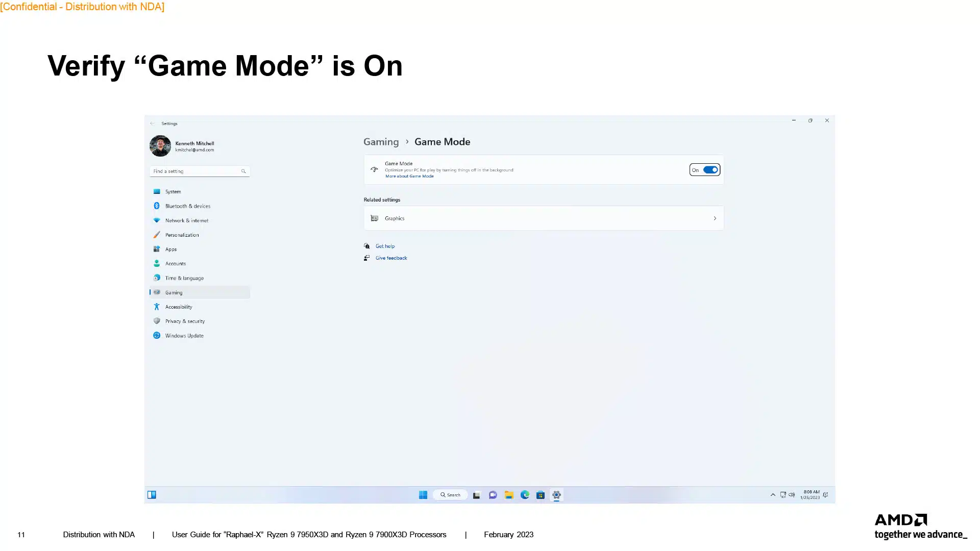The width and height of the screenshot is (980, 551).
Task: Open Personalization settings category
Action: tap(200, 235)
